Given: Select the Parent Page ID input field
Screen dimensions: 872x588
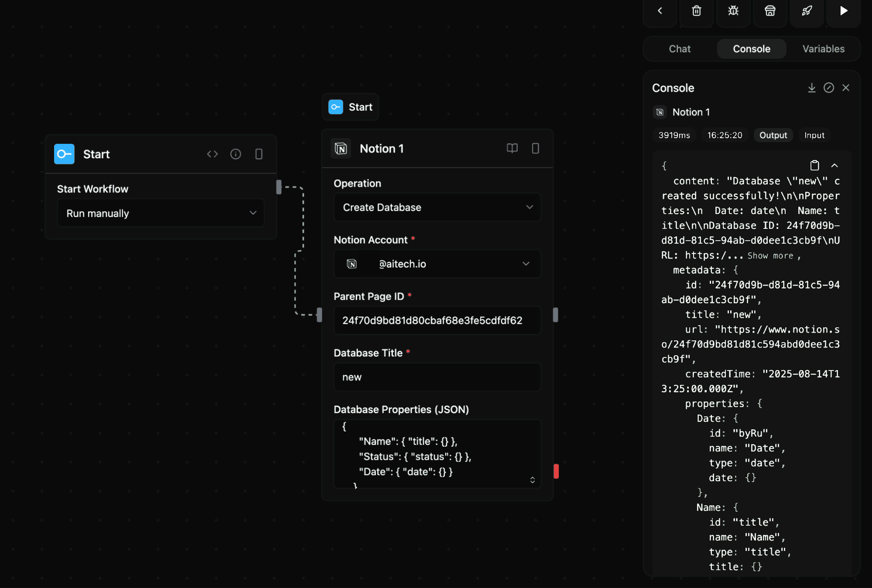Looking at the screenshot, I should click(437, 320).
